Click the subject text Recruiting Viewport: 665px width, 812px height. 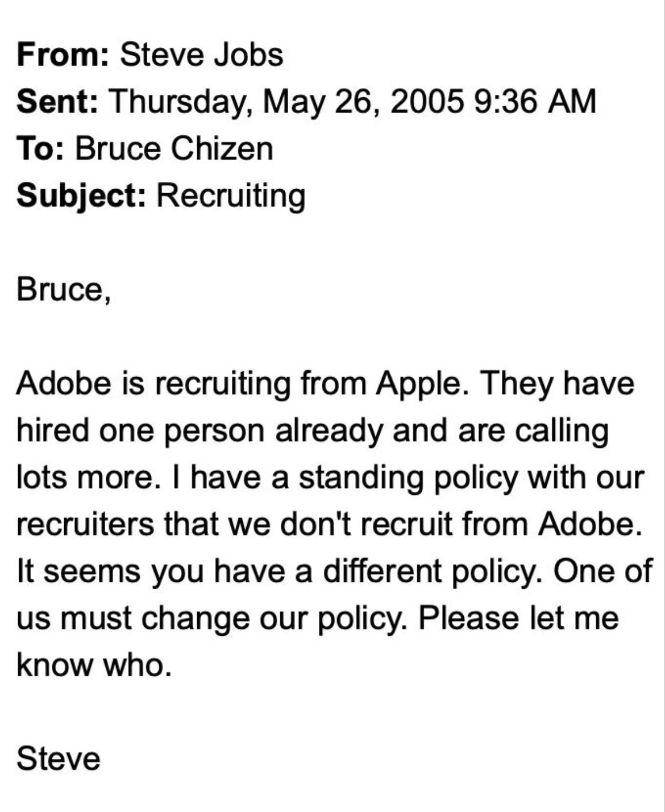pyautogui.click(x=230, y=196)
